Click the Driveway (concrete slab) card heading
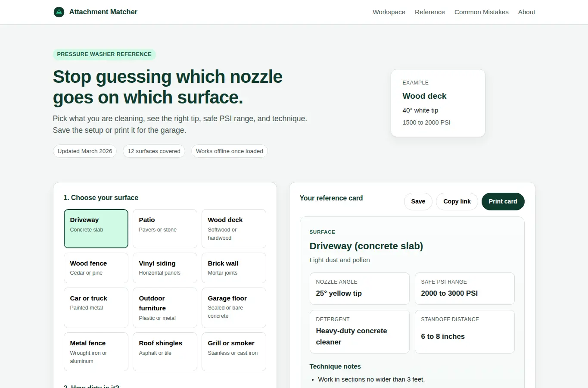The image size is (588, 388). 366,246
